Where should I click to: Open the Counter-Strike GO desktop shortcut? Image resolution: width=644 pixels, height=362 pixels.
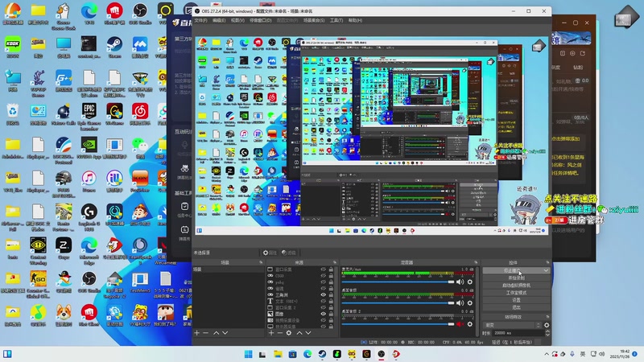coord(38,285)
